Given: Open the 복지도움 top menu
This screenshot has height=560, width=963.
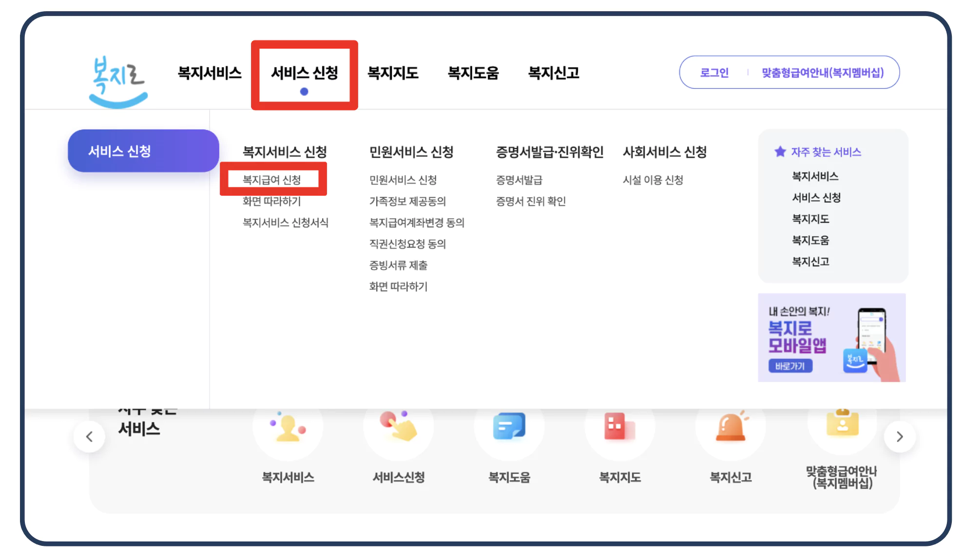Looking at the screenshot, I should click(473, 73).
